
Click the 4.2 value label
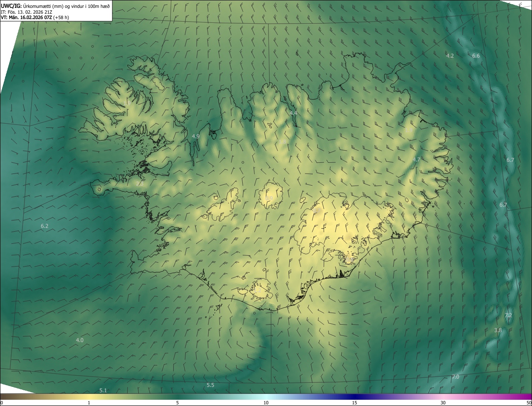(450, 56)
